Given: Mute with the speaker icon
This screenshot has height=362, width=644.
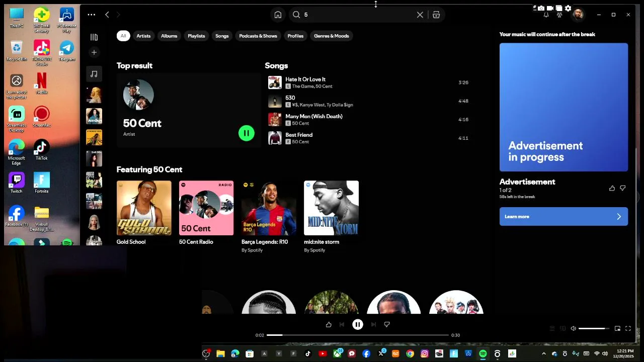Looking at the screenshot, I should pyautogui.click(x=573, y=328).
